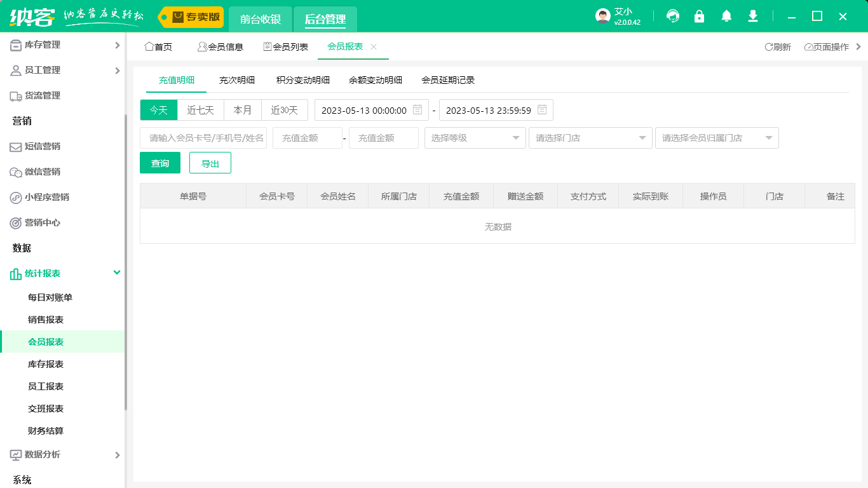868x488 pixels.
Task: Open the 请选择门店 store dropdown
Action: point(590,137)
